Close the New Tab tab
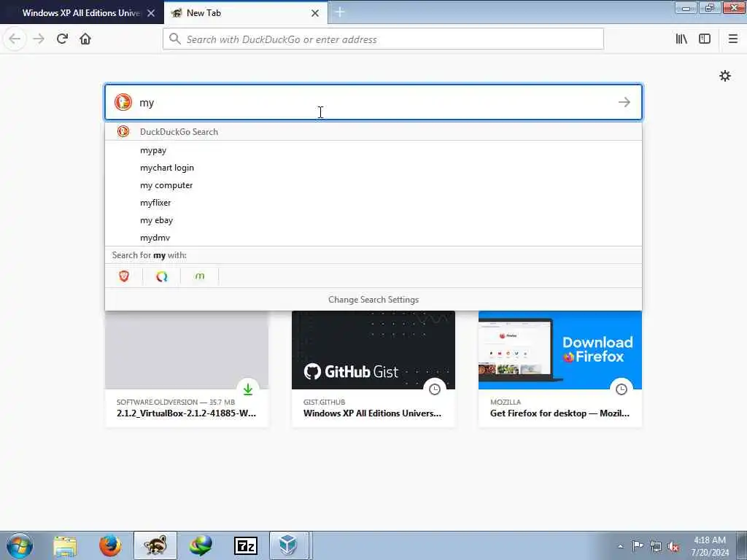The image size is (747, 560). 315,13
